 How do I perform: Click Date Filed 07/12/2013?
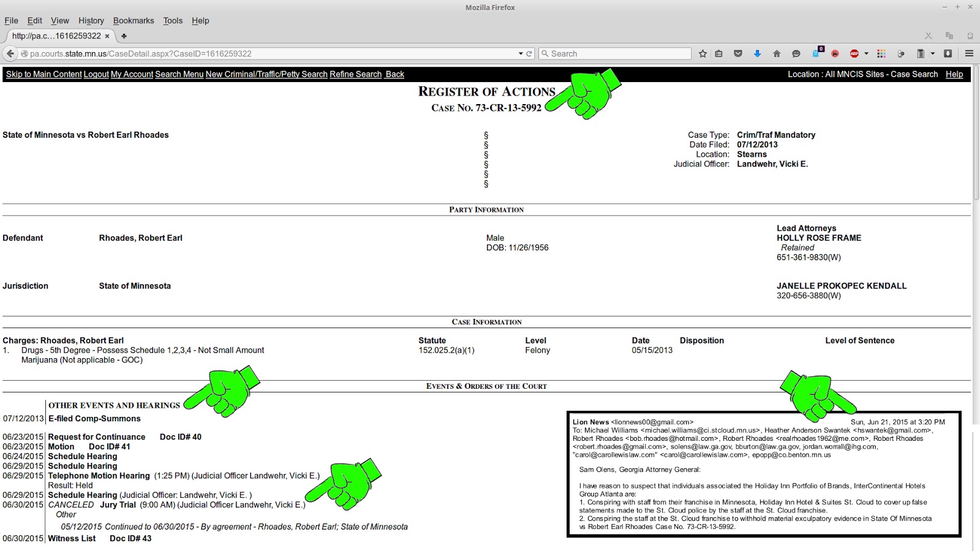(x=757, y=145)
